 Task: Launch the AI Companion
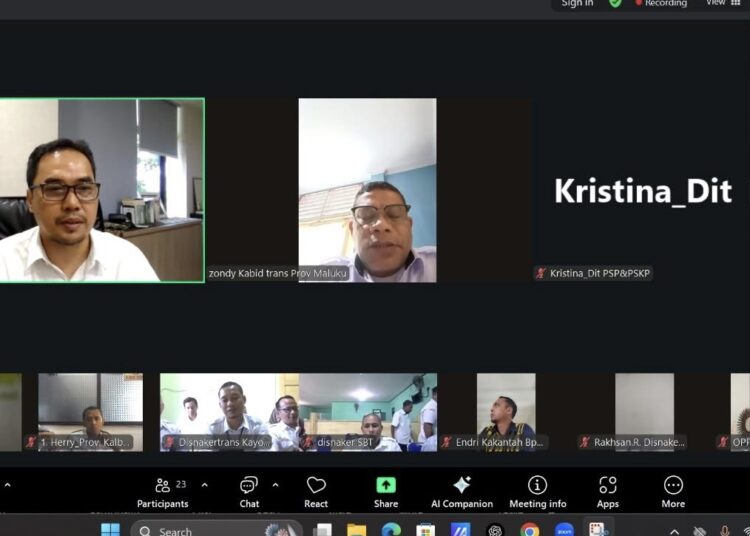pos(461,490)
